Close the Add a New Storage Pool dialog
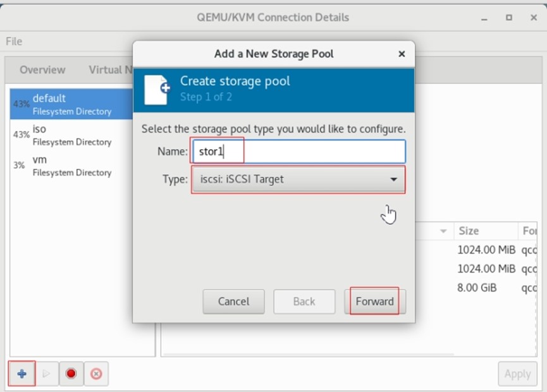 pyautogui.click(x=402, y=54)
